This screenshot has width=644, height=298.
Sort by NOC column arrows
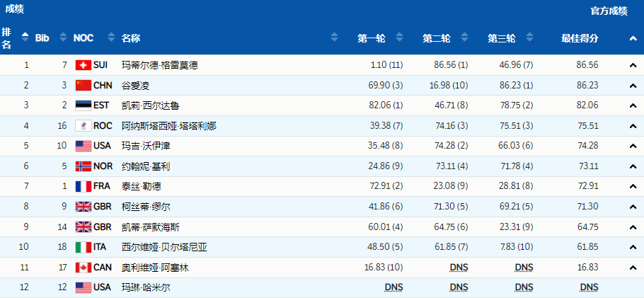(x=111, y=38)
